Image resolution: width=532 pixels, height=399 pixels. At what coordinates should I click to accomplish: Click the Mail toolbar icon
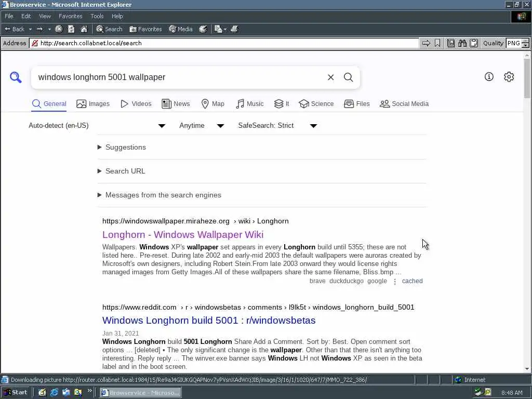pos(218,29)
